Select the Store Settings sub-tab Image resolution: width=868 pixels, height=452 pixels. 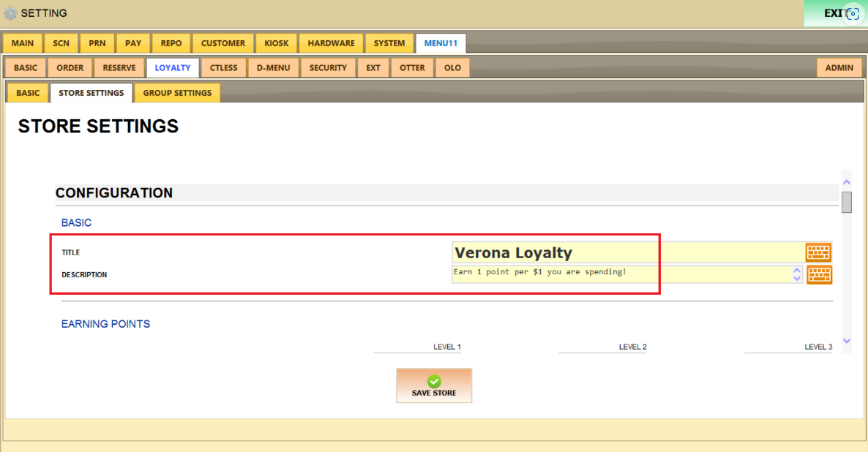tap(91, 93)
